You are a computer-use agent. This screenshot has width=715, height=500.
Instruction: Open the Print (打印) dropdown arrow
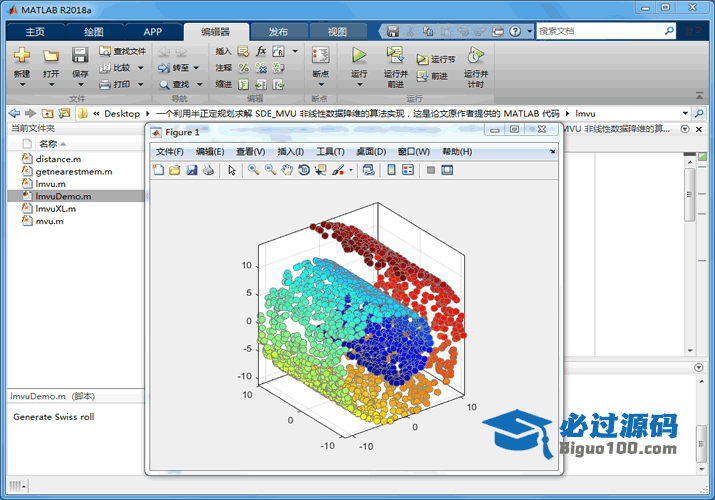140,84
